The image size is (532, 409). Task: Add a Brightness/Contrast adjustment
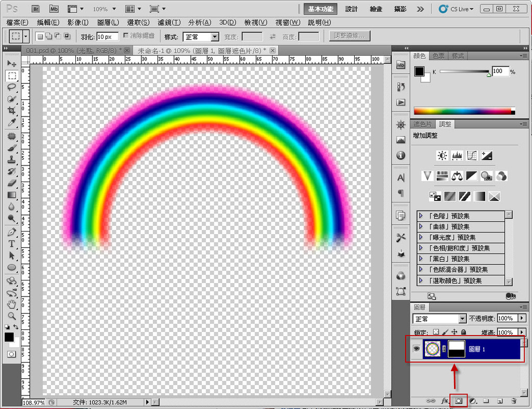(x=442, y=156)
